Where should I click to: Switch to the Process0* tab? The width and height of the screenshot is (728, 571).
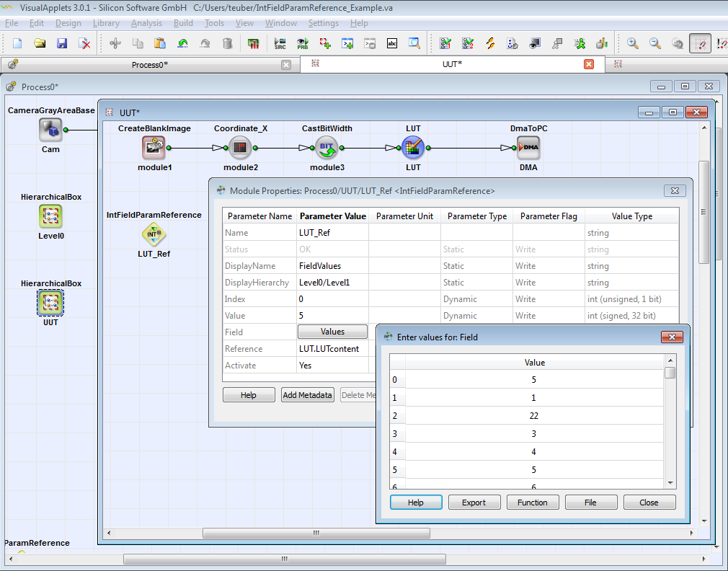tap(150, 65)
